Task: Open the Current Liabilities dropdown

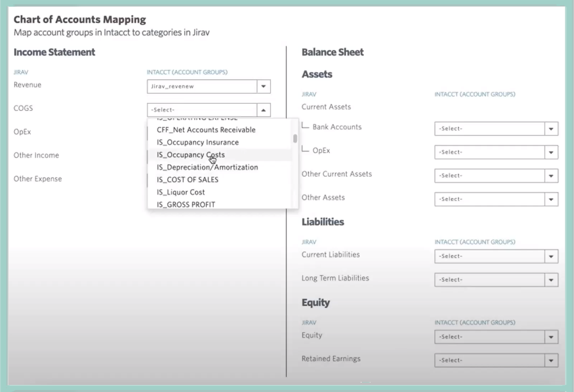Action: [496, 256]
